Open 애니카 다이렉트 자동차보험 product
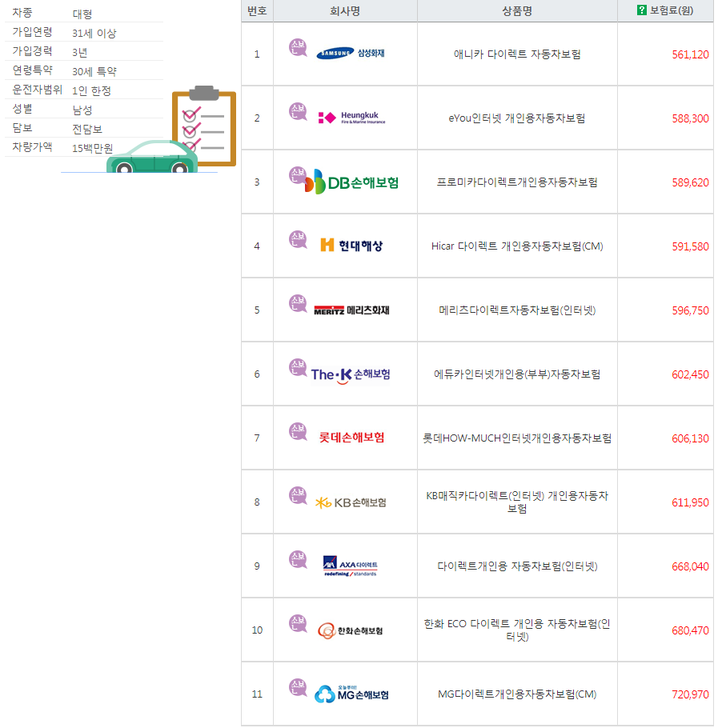This screenshot has height=728, width=718. point(517,54)
